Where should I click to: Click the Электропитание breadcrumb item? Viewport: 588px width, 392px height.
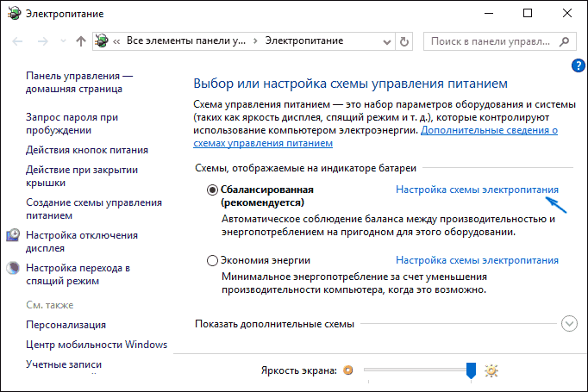[x=304, y=40]
